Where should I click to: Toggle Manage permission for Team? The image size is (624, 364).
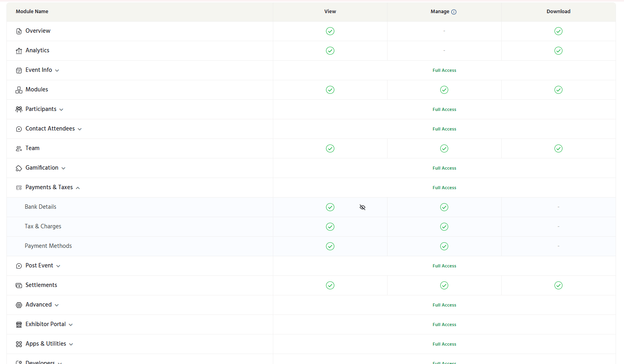click(x=444, y=148)
